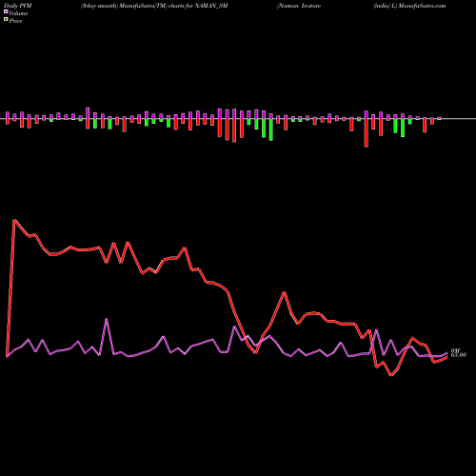Click the Volume legend color swatch
Screen dimensions: 476x476
tap(6, 11)
